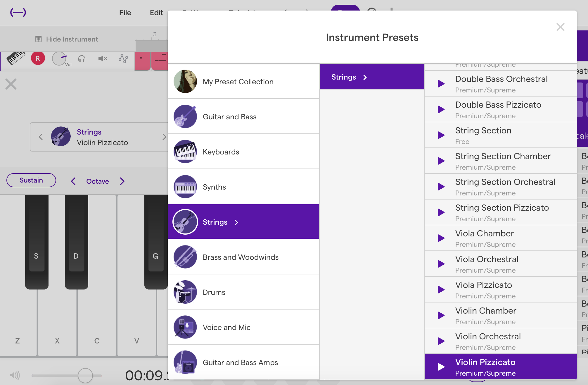Image resolution: width=588 pixels, height=385 pixels.
Task: Choose the Drums category icon
Action: tap(185, 292)
